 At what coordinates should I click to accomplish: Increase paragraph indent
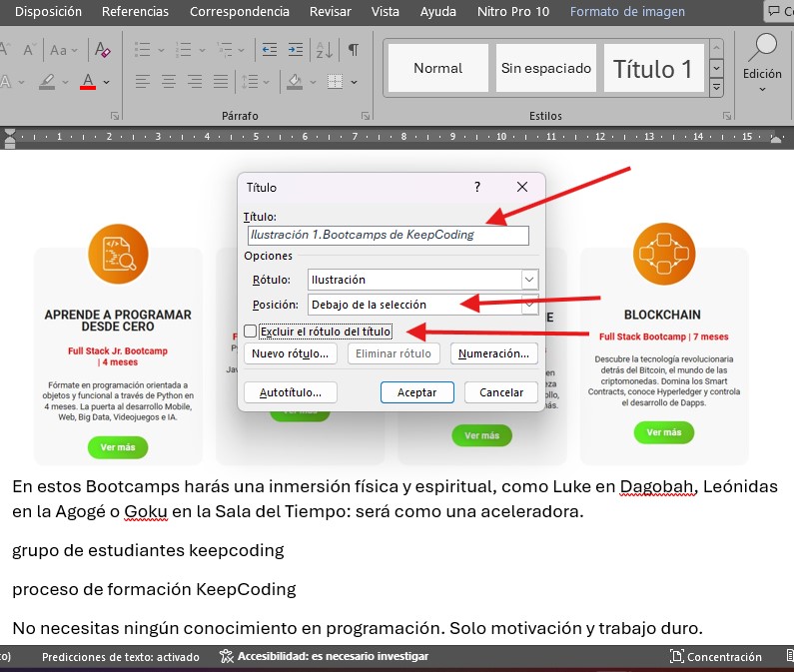(x=296, y=50)
